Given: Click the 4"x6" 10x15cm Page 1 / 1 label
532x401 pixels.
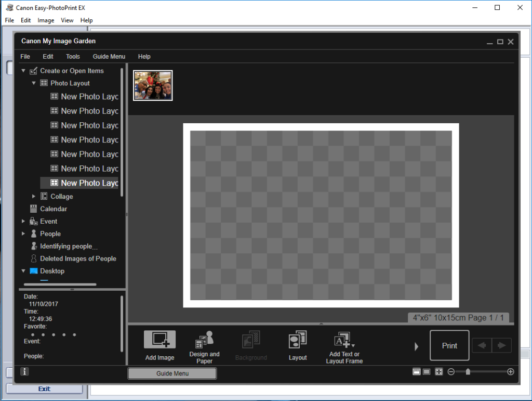Looking at the screenshot, I should click(x=458, y=318).
